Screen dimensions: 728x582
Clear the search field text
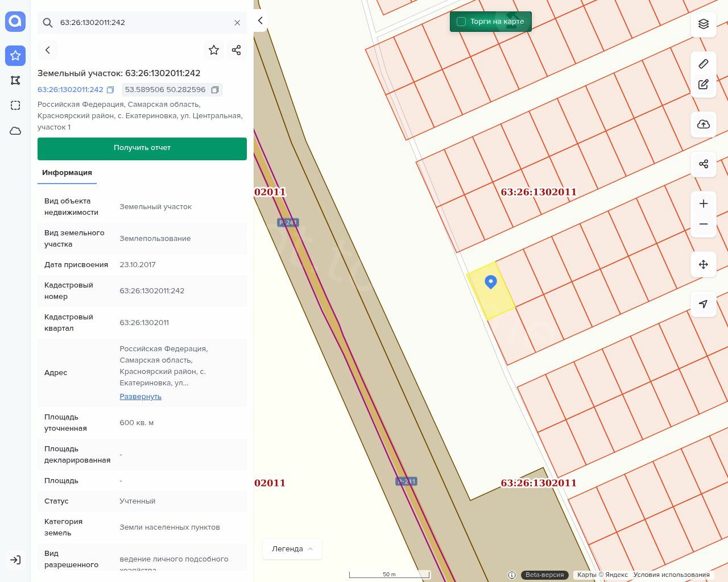coord(237,23)
